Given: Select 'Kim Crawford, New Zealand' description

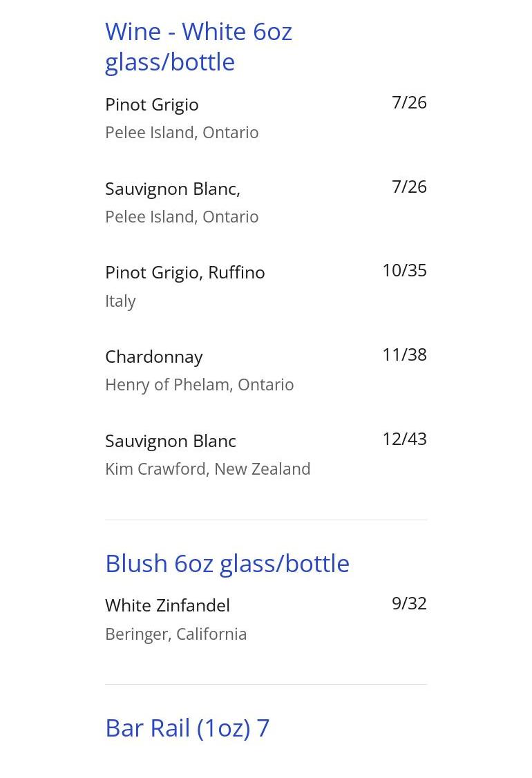Looking at the screenshot, I should coord(207,468).
